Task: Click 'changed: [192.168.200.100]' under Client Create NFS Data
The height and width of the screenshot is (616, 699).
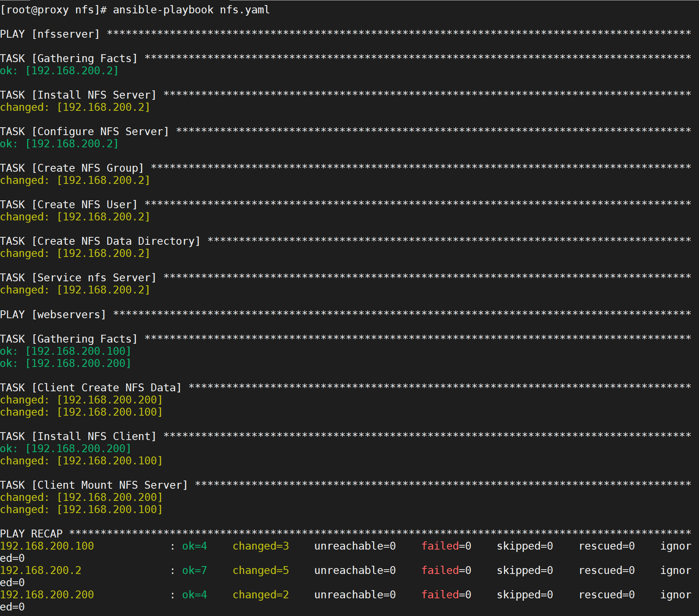Action: coord(81,412)
